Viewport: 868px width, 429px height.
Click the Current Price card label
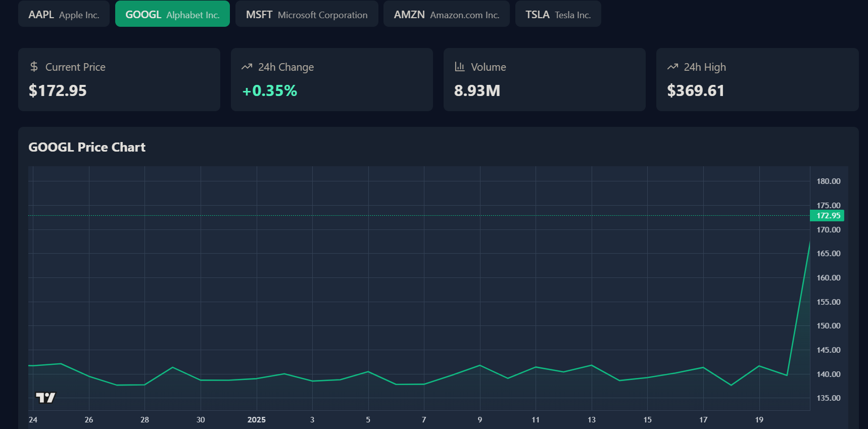click(x=75, y=67)
